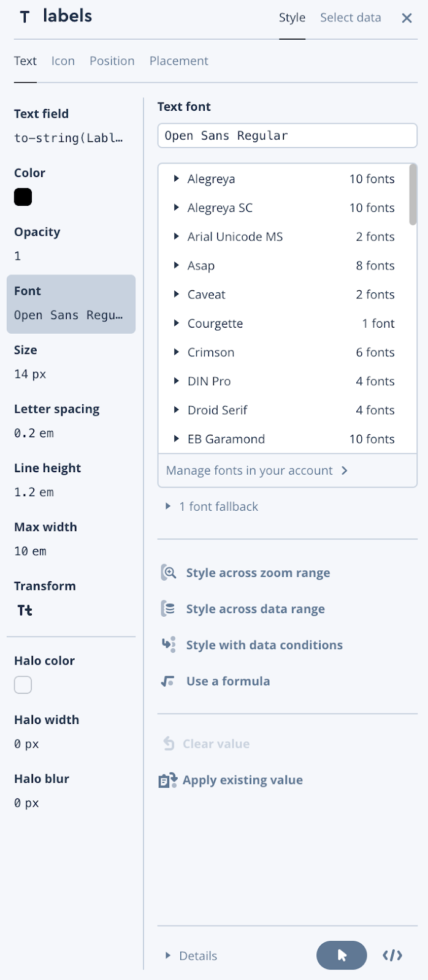Open the Placement tab

tap(178, 61)
